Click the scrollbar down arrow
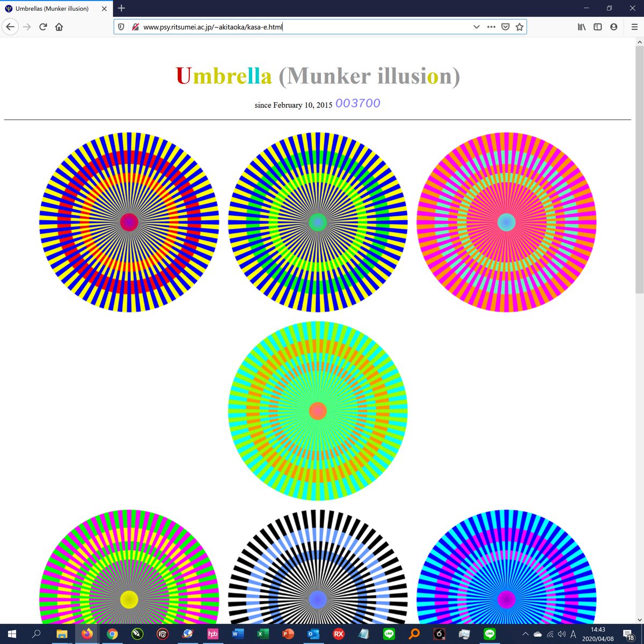Viewport: 644px width, 644px height. pyautogui.click(x=639, y=619)
